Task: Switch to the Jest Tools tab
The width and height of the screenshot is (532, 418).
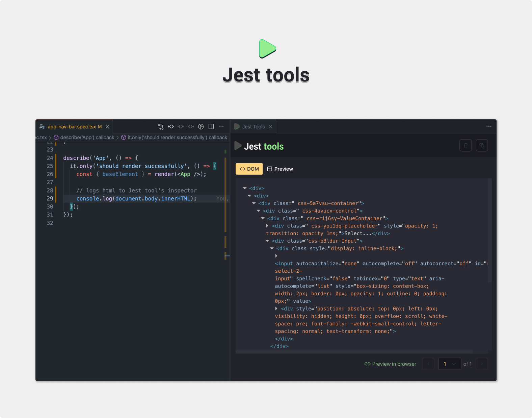Action: (253, 127)
